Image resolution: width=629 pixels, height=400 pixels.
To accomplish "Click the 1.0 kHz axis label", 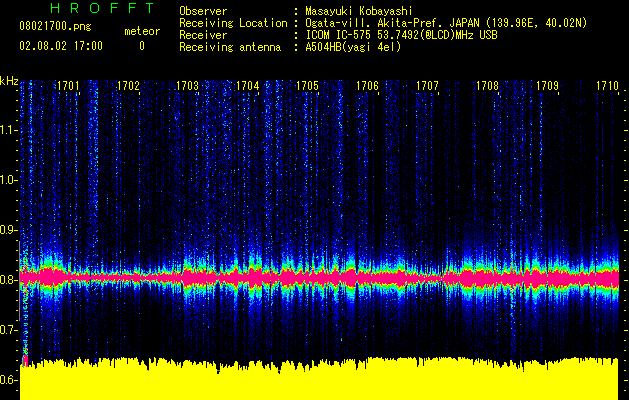I will pos(7,180).
